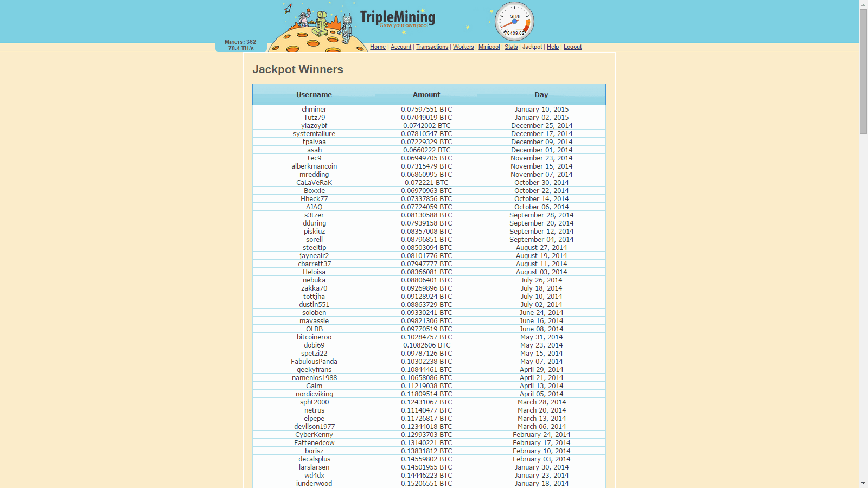
Task: Click the Day column header
Action: tap(541, 95)
